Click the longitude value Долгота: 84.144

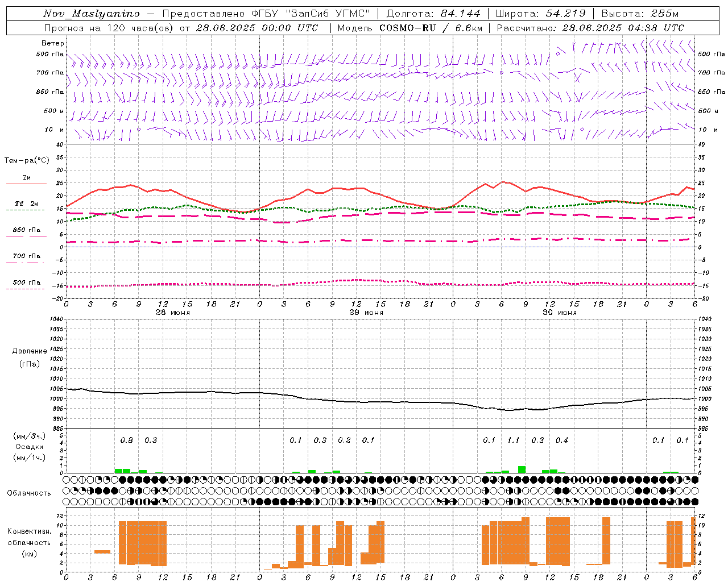433,14
